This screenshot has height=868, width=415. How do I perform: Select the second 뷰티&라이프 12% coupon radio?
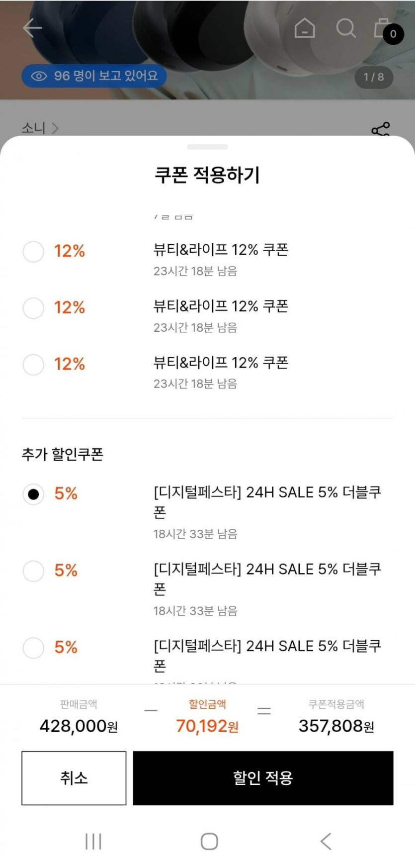(33, 308)
